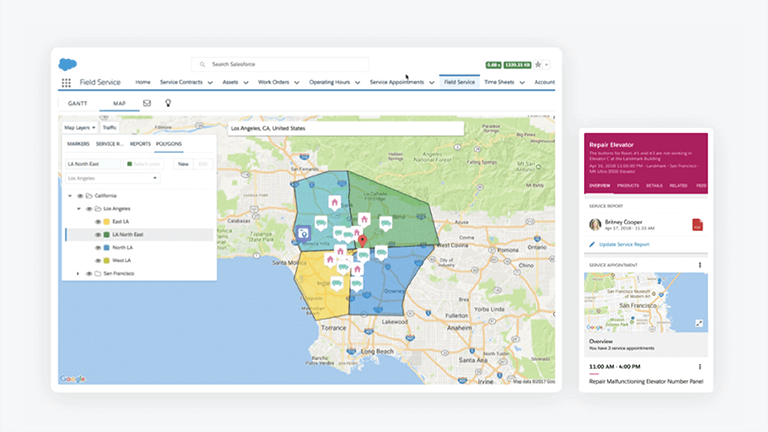
Task: Select the Products tab in mobile panel
Action: point(628,186)
